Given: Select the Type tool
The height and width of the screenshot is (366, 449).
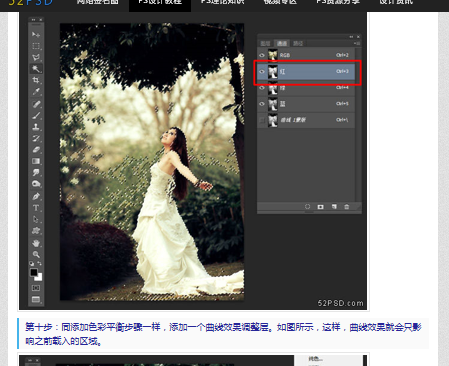Looking at the screenshot, I should tap(36, 208).
